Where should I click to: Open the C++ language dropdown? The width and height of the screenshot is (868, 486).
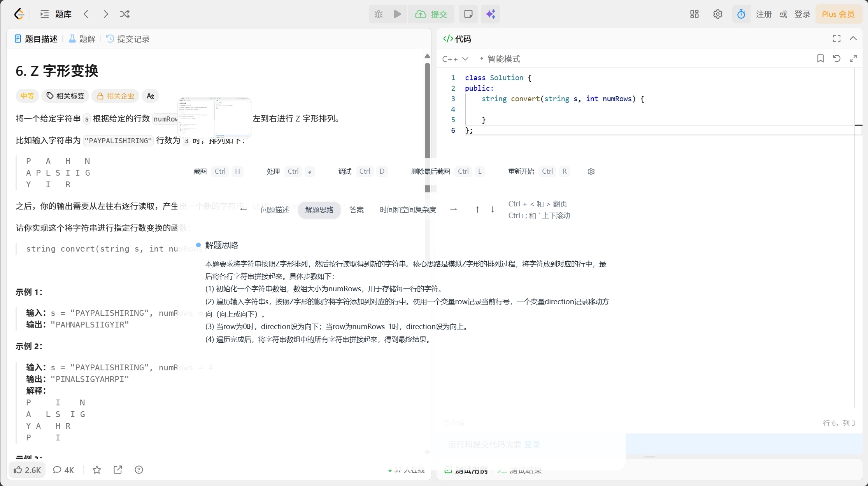455,59
